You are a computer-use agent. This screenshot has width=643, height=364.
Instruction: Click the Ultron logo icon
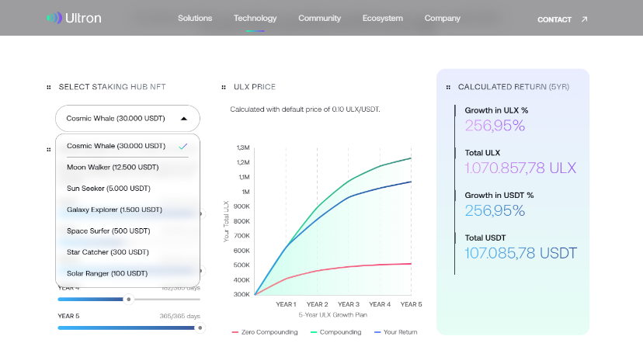54,18
